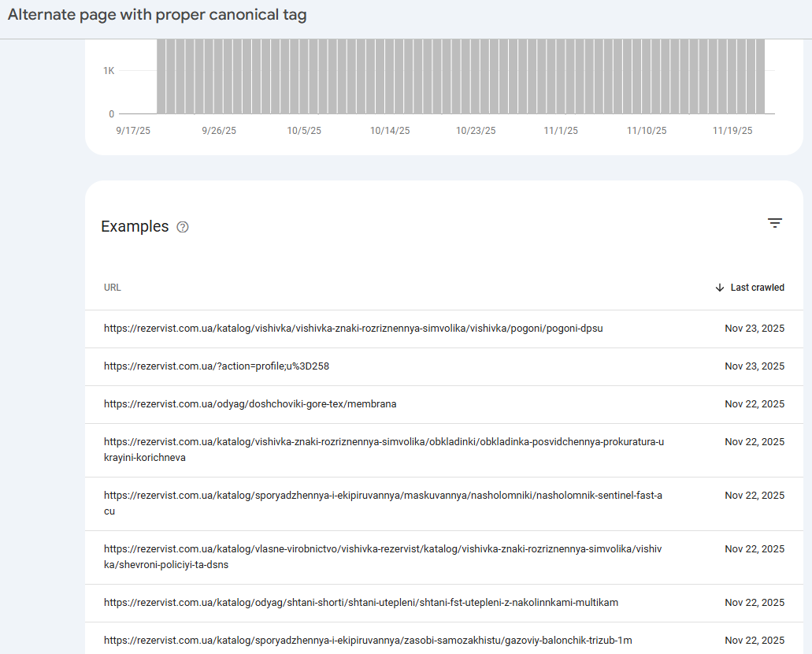Open the obkladinka-posvidchennya-prokuratura URL row
The height and width of the screenshot is (654, 812).
(x=443, y=451)
